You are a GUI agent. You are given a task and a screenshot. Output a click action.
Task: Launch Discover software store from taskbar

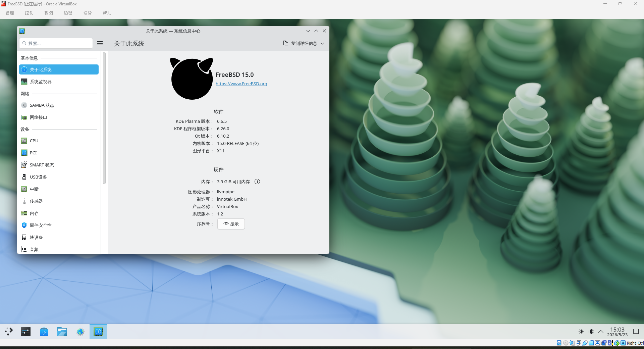pyautogui.click(x=44, y=332)
